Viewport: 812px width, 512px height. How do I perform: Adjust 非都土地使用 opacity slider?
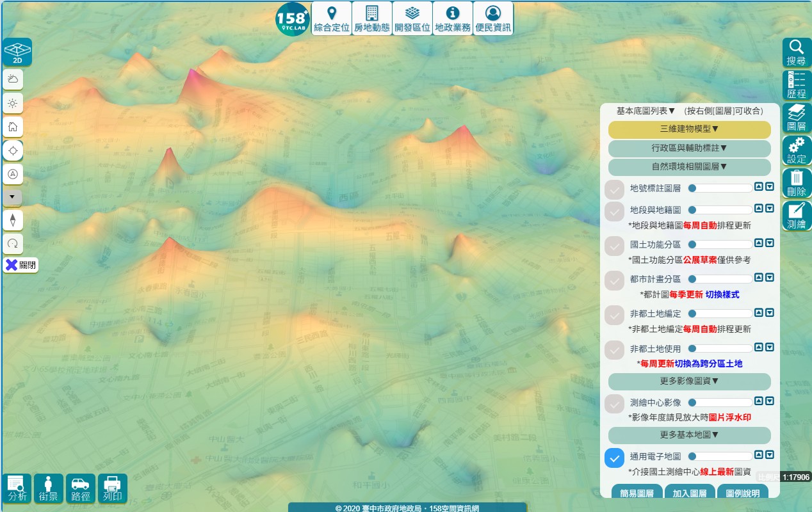(720, 349)
